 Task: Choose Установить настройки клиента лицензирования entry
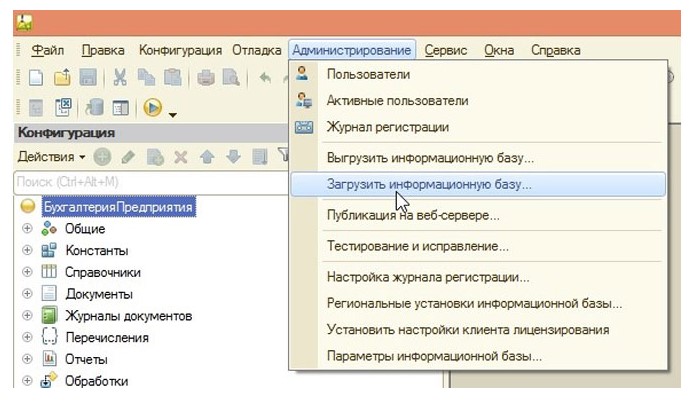(478, 329)
